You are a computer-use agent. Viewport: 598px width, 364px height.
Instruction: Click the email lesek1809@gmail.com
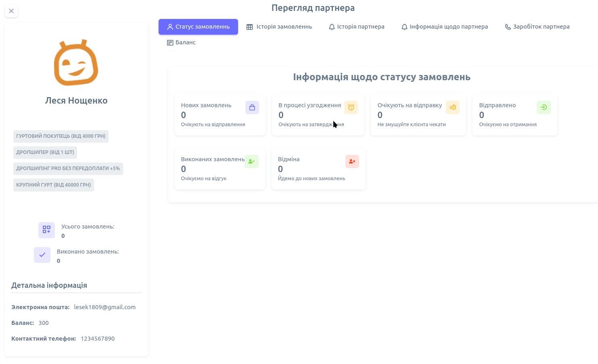[105, 307]
